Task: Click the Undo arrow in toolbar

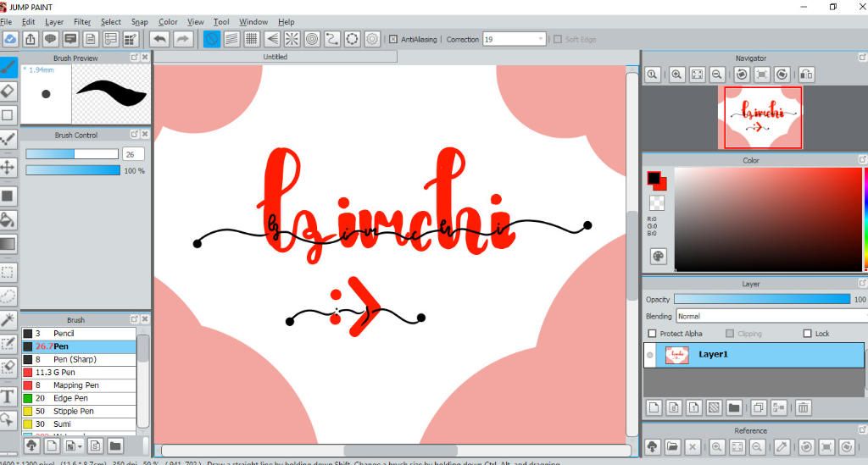Action: pos(160,39)
